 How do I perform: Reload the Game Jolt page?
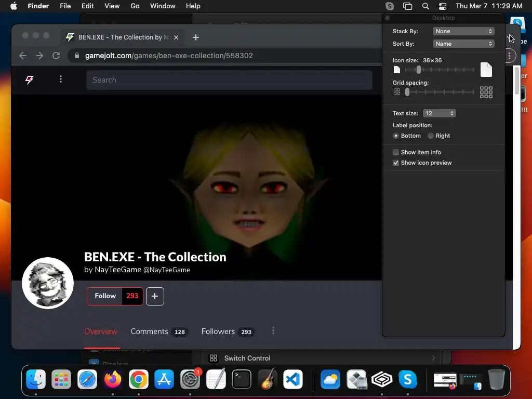coord(56,56)
